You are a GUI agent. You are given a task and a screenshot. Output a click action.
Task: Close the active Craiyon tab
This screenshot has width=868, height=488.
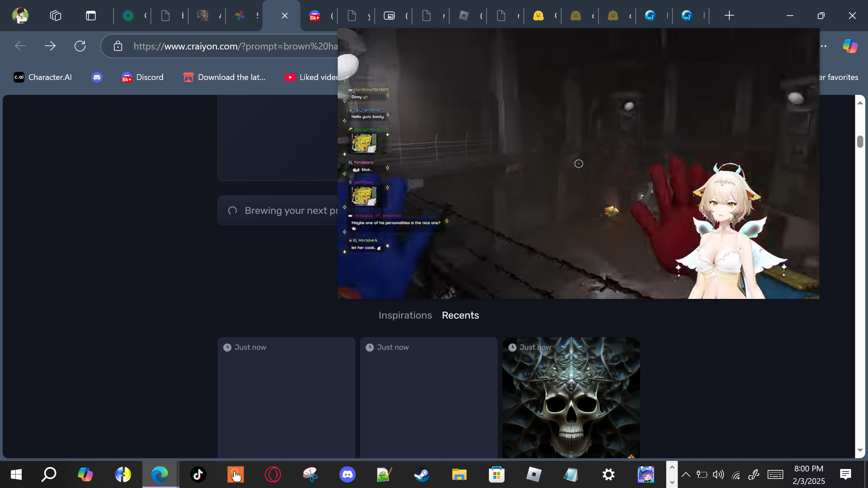tap(285, 16)
